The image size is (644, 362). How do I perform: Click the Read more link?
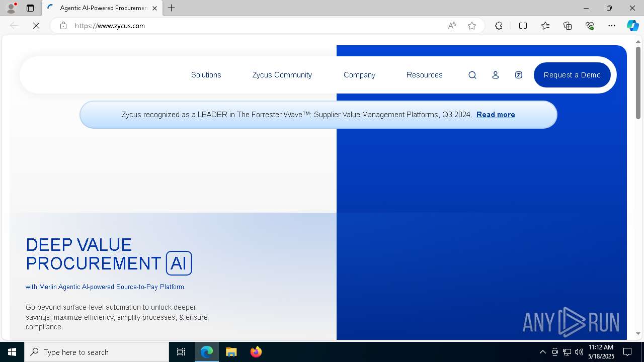pos(496,115)
